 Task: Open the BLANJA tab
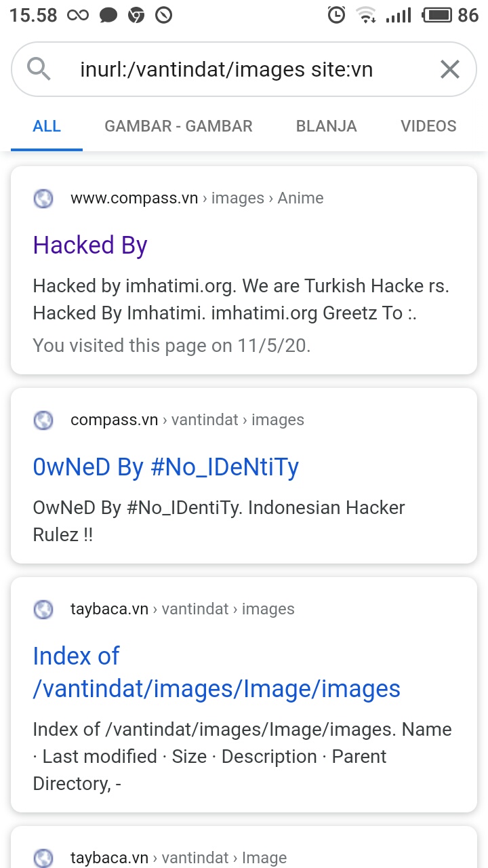point(327,126)
